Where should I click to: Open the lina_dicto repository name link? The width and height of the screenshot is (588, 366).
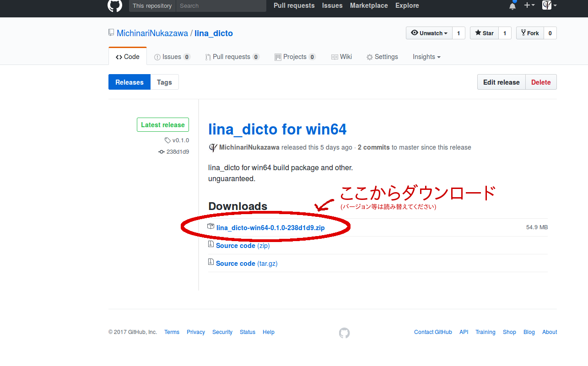tap(214, 33)
